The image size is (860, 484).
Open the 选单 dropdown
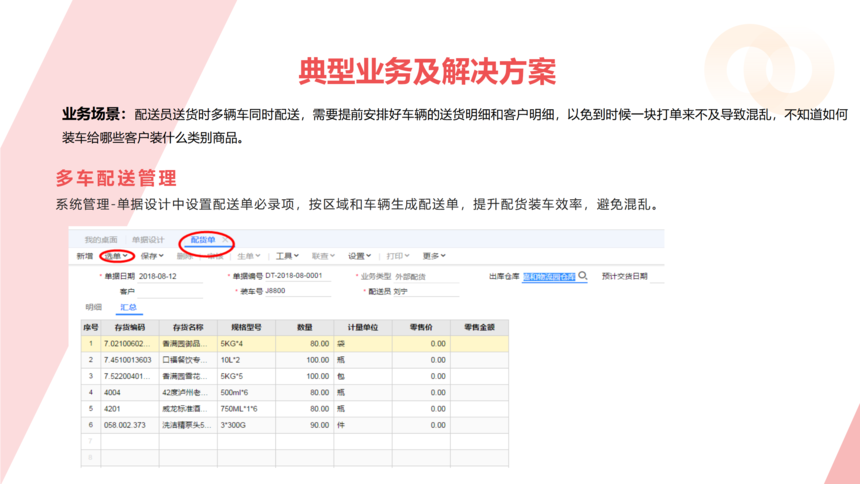[116, 256]
